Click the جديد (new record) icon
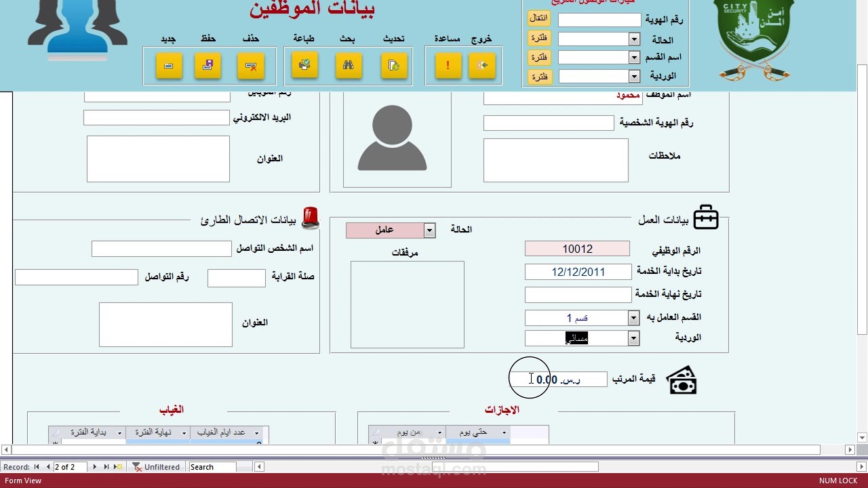 [x=168, y=66]
